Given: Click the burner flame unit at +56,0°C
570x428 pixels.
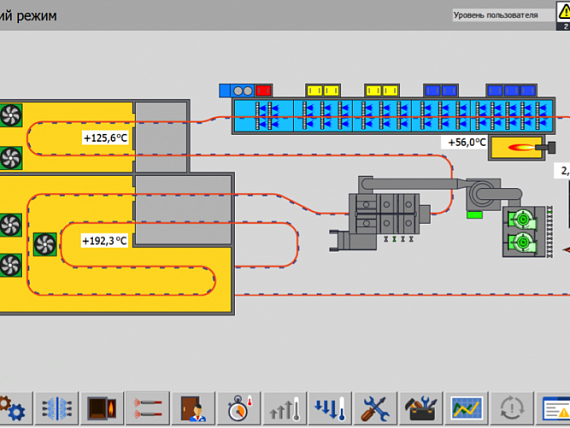Looking at the screenshot, I should pyautogui.click(x=521, y=148).
